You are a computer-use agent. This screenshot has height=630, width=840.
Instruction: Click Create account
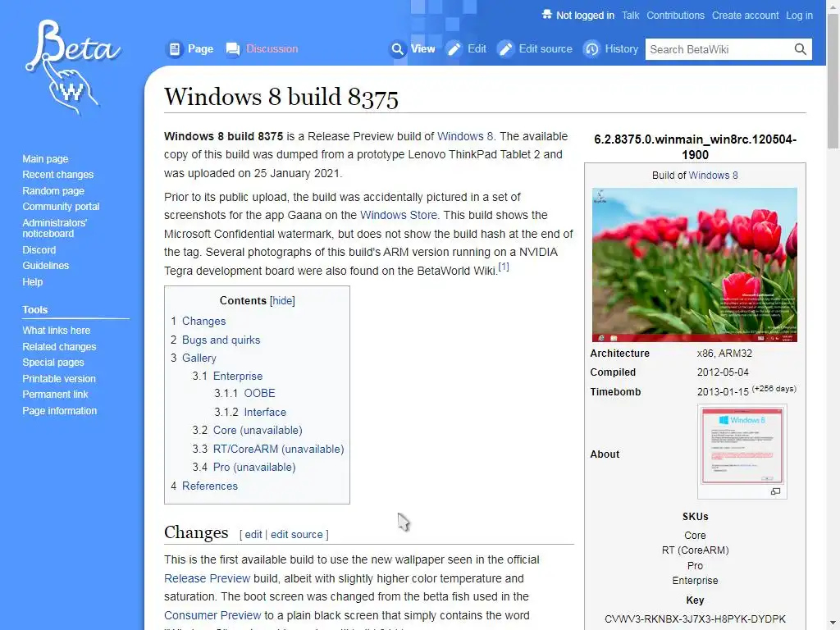pyautogui.click(x=745, y=16)
